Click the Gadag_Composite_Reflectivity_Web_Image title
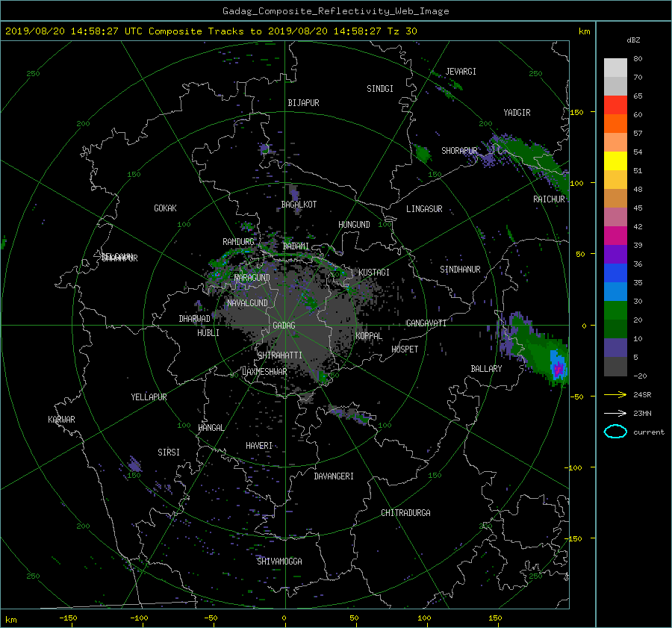 point(335,11)
